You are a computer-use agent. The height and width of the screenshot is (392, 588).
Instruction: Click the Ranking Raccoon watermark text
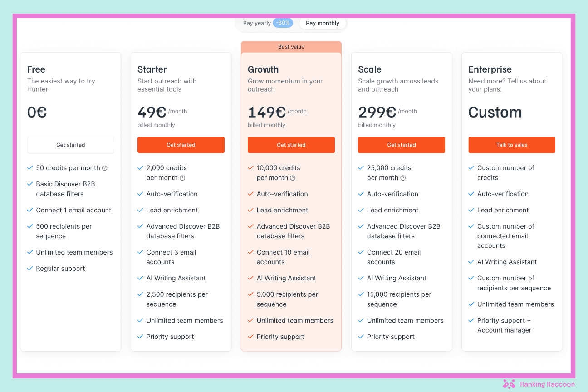point(547,384)
